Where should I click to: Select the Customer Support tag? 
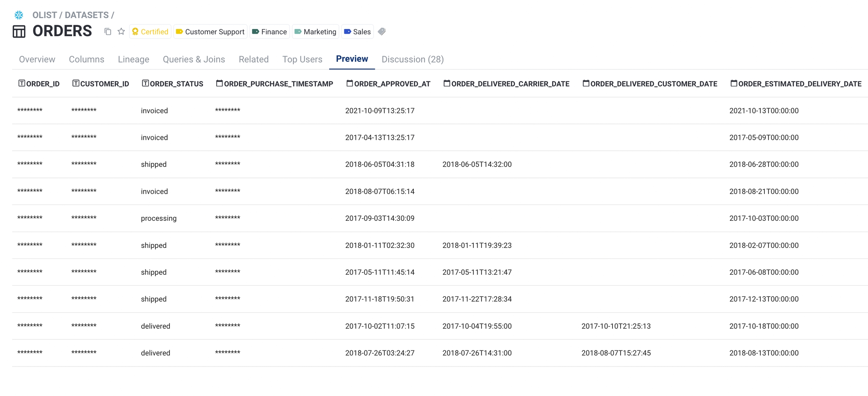[x=210, y=32]
